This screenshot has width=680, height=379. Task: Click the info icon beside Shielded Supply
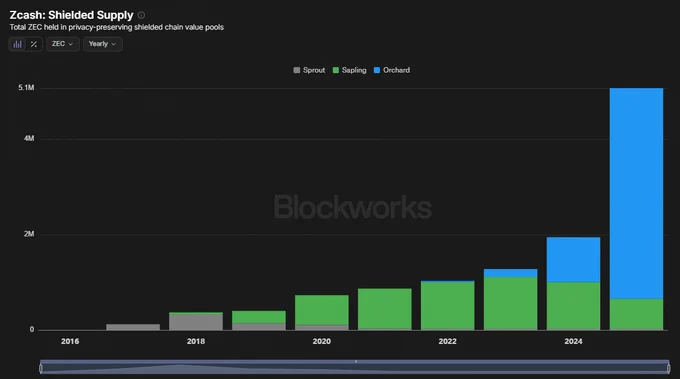point(141,15)
